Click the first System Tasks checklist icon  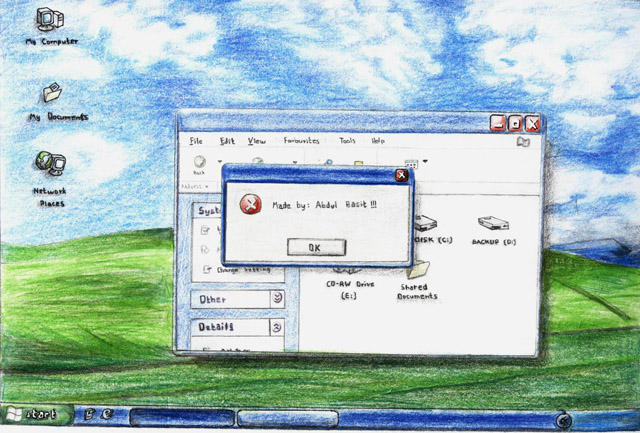click(205, 230)
